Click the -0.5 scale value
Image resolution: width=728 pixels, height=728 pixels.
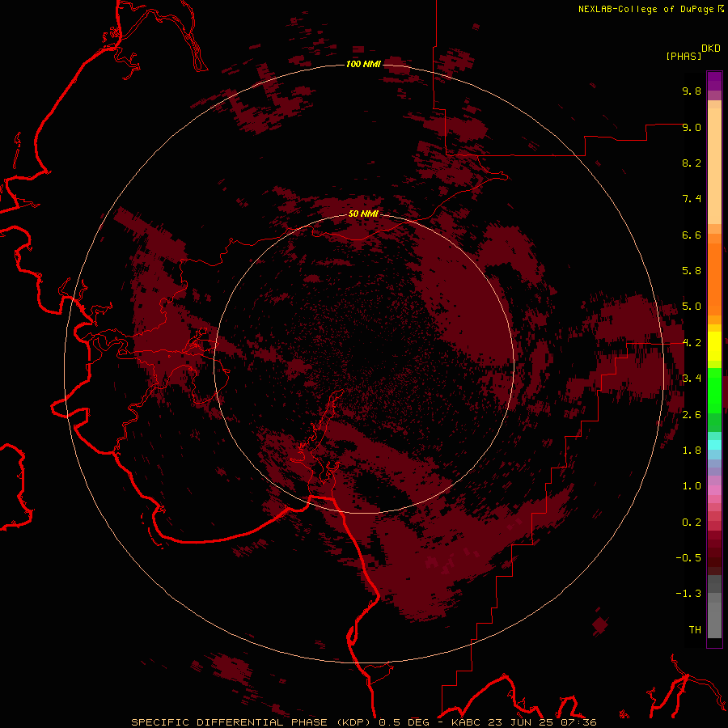[688, 558]
